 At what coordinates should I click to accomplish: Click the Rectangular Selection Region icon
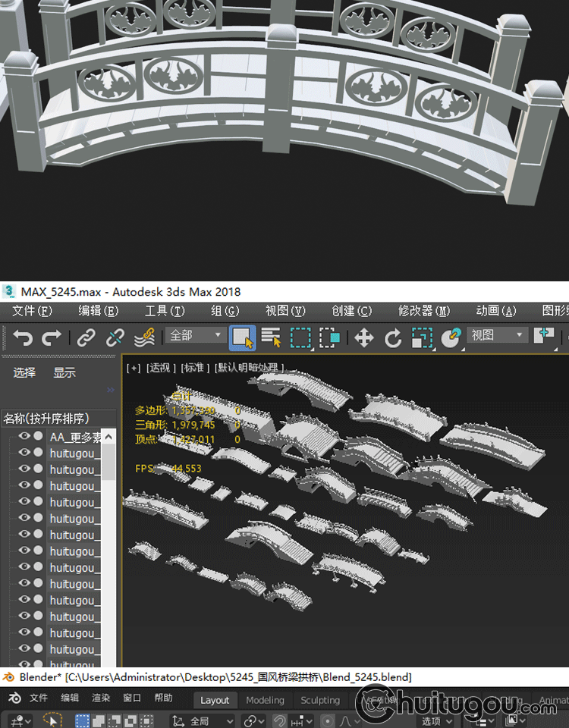click(301, 337)
